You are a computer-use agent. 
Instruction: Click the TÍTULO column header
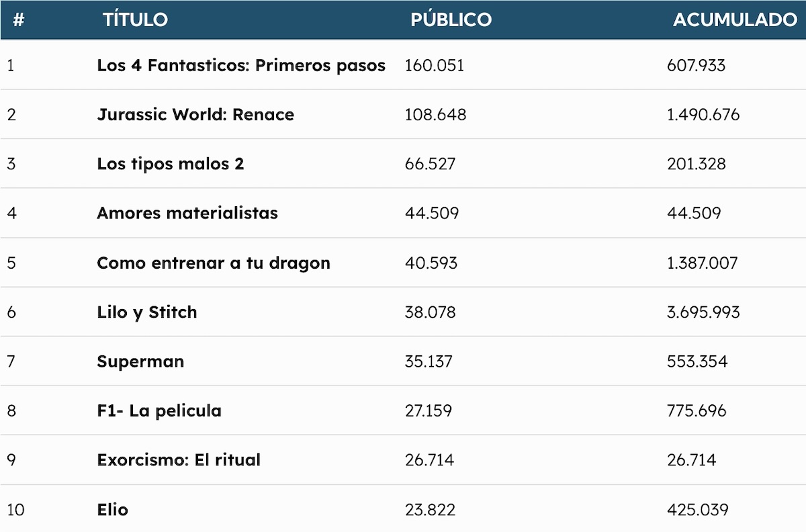pyautogui.click(x=135, y=19)
